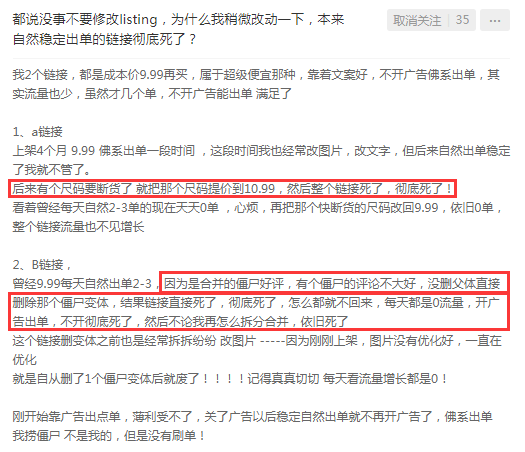Click the line 了我就不管了。
This screenshot has width=525, height=452.
click(x=52, y=170)
